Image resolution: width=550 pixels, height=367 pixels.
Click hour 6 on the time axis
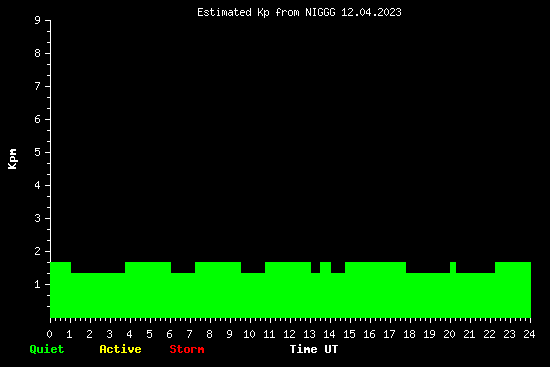169,334
